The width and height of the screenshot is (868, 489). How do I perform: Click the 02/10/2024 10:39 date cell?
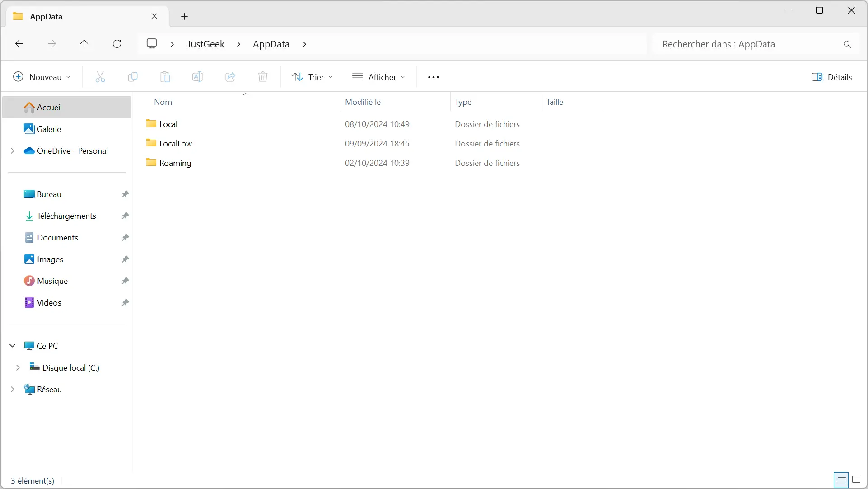tap(377, 163)
